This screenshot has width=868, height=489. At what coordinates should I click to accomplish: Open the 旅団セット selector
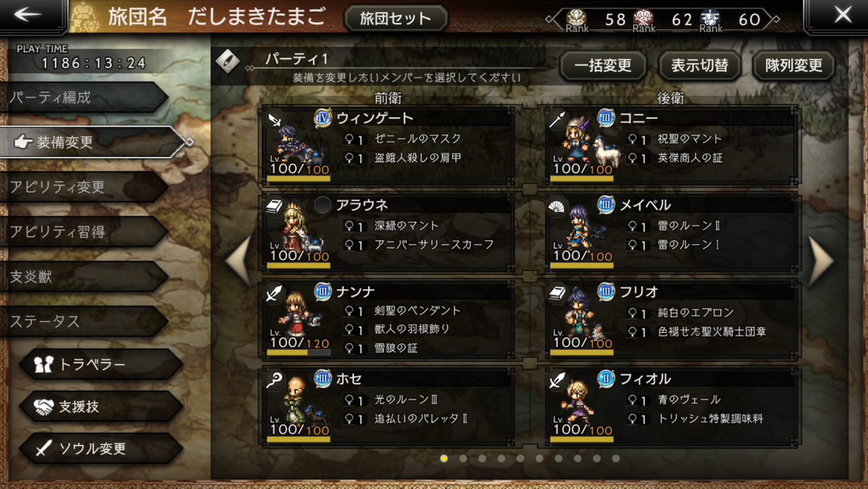click(x=396, y=18)
